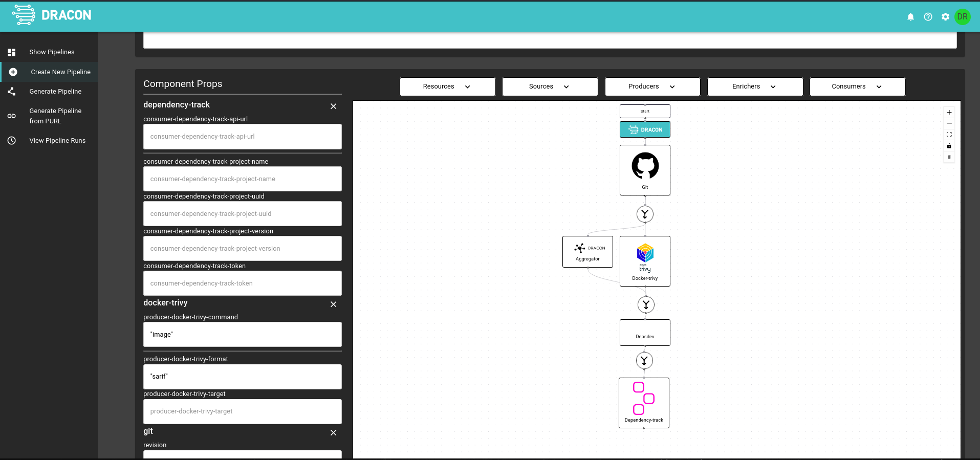Viewport: 980px width, 460px height.
Task: Click the notifications bell icon
Action: pos(910,17)
